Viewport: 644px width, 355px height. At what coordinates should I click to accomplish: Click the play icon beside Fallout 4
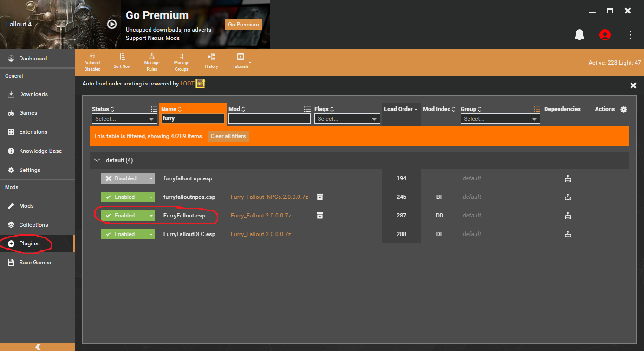[112, 24]
